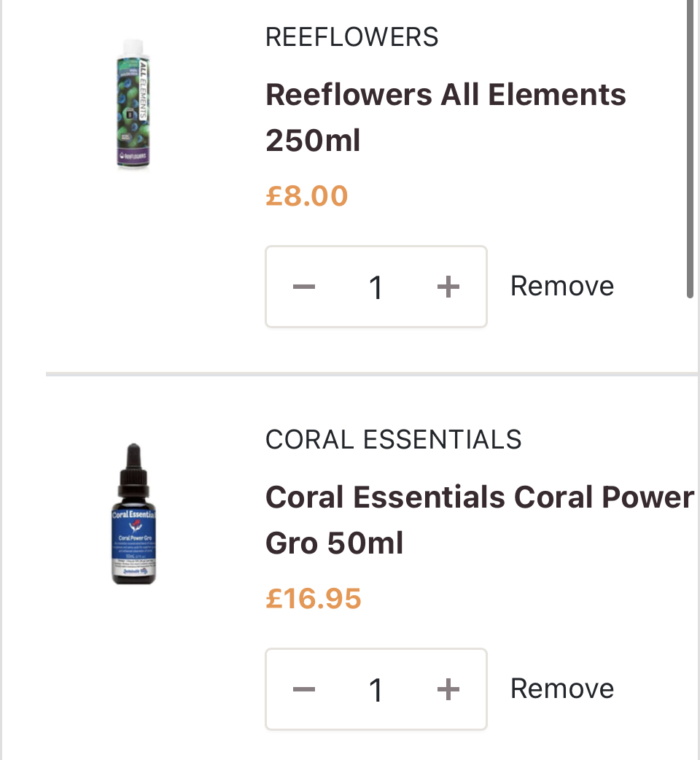Screen dimensions: 700x760
Task: Click the cart's vertical scrollbar
Action: 690,146
